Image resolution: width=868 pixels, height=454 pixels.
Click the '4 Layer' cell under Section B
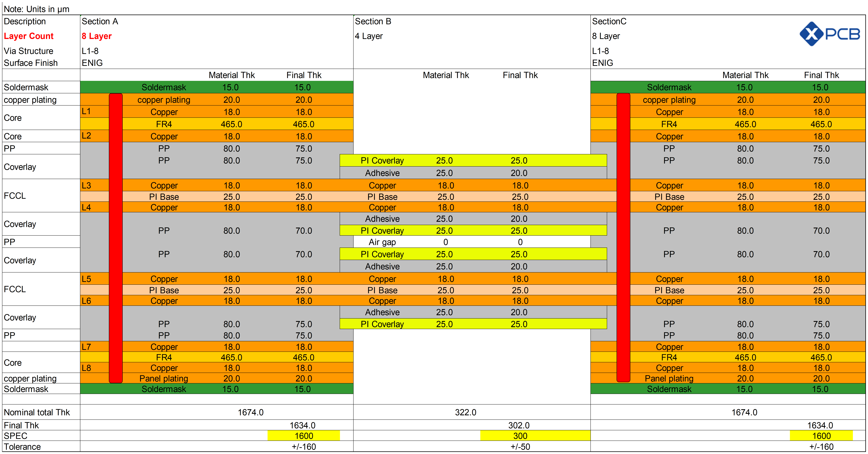pyautogui.click(x=369, y=36)
